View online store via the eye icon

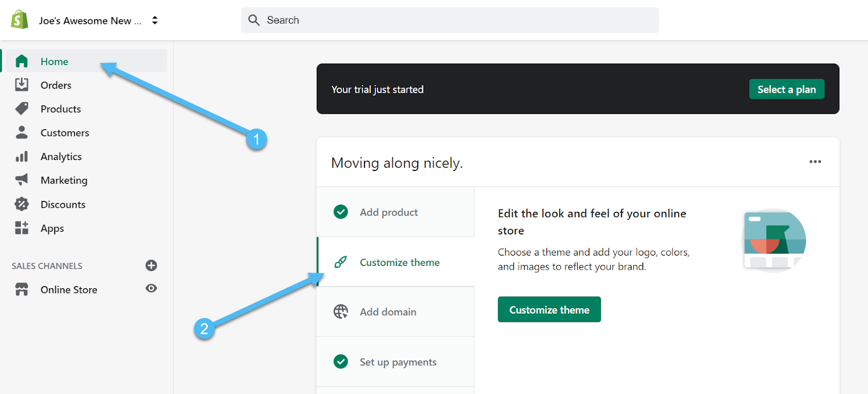[151, 288]
